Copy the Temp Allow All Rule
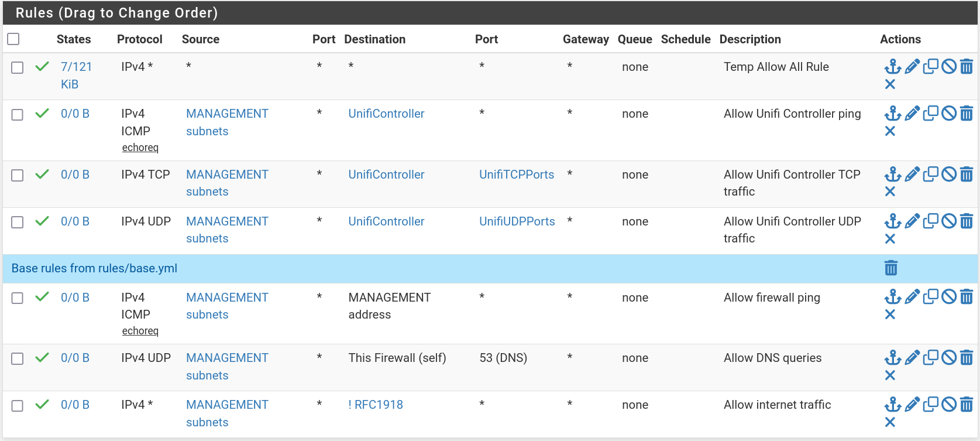 pyautogui.click(x=931, y=67)
